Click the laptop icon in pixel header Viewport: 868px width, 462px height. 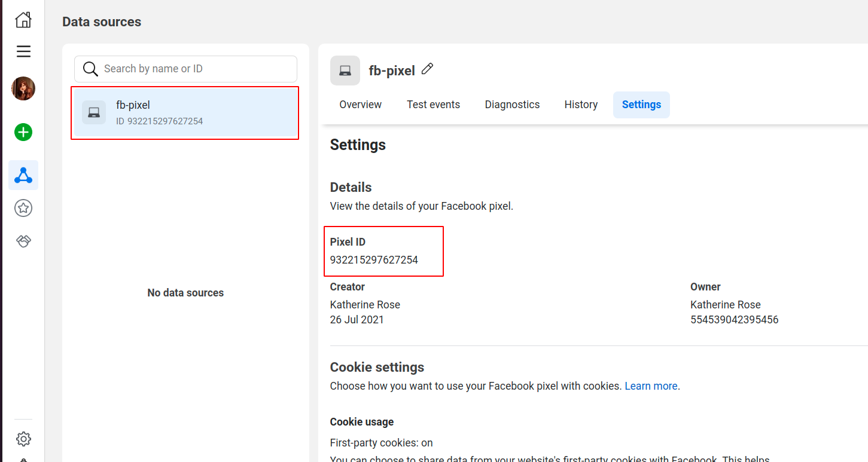click(x=345, y=71)
